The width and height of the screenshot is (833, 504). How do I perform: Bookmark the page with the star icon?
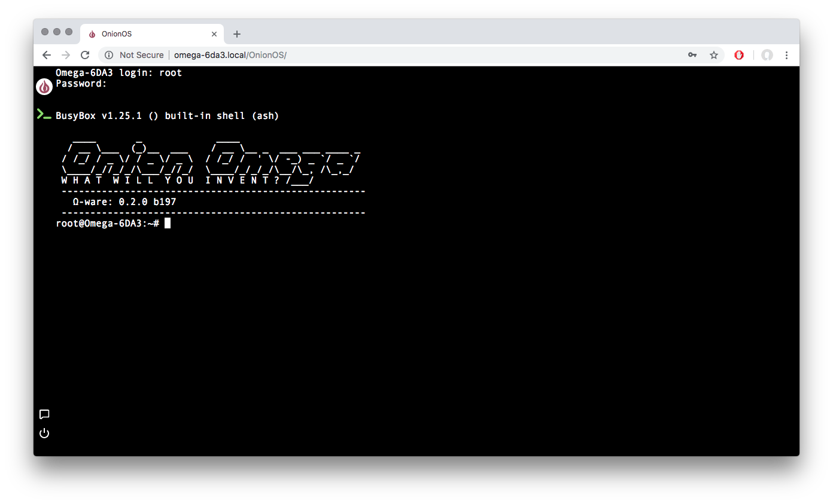tap(714, 54)
